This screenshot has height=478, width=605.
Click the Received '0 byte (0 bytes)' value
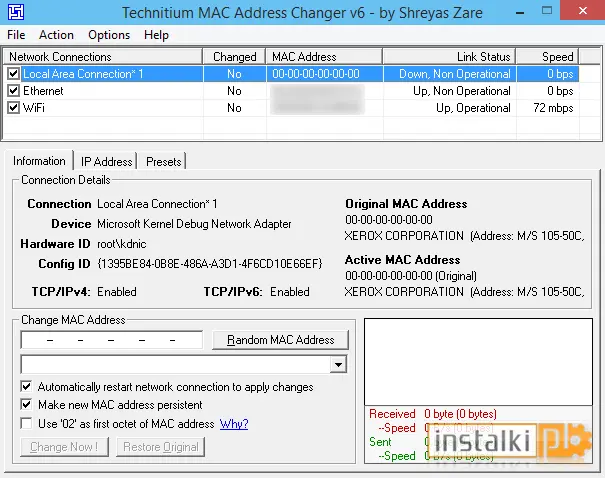(460, 414)
